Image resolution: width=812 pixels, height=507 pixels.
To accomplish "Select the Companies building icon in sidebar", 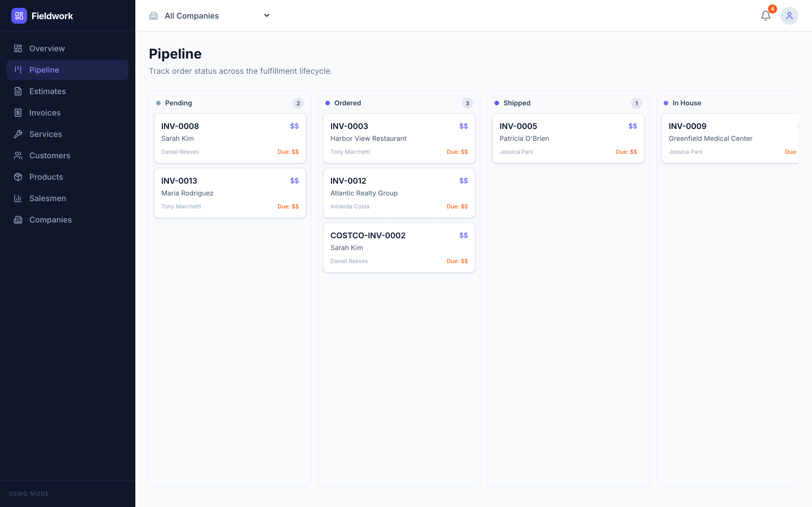I will pyautogui.click(x=18, y=220).
